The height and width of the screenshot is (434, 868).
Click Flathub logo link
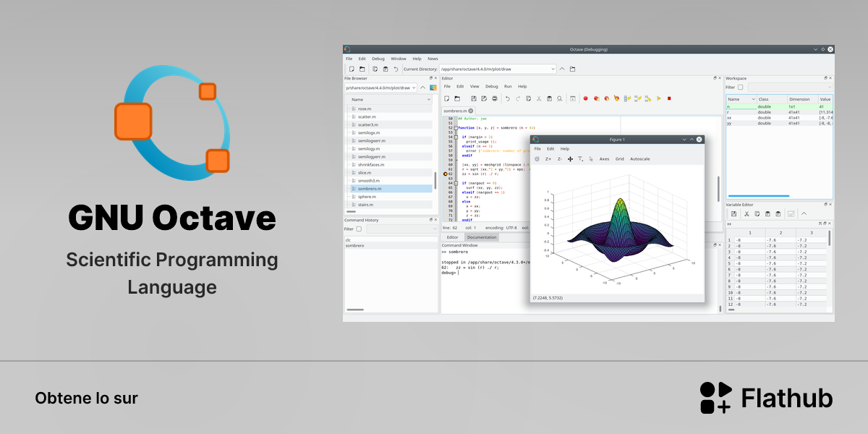coord(766,398)
